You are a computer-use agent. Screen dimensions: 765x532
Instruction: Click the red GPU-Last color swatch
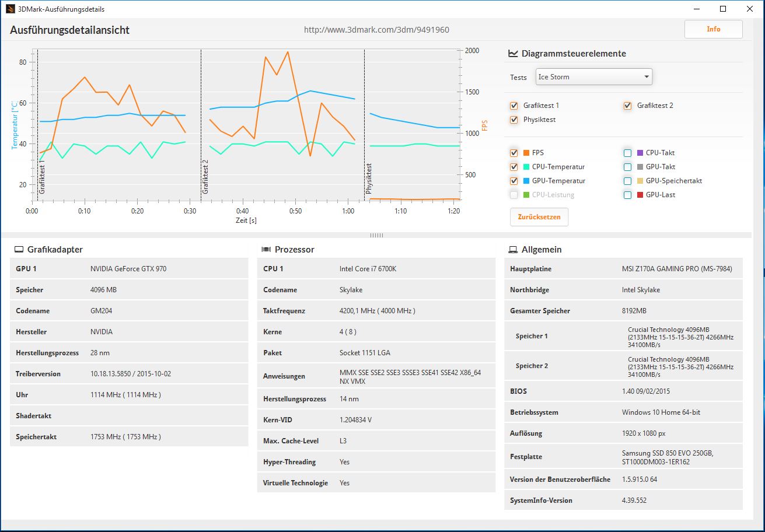click(640, 195)
